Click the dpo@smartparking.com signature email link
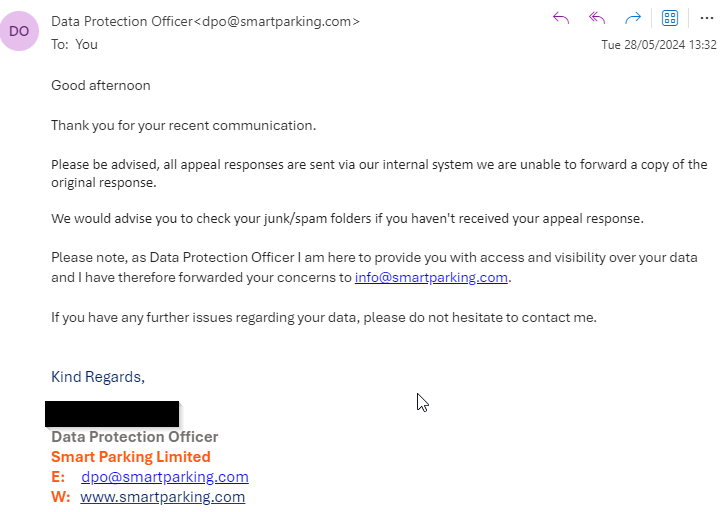Viewport: 723px width, 512px height. pos(165,476)
